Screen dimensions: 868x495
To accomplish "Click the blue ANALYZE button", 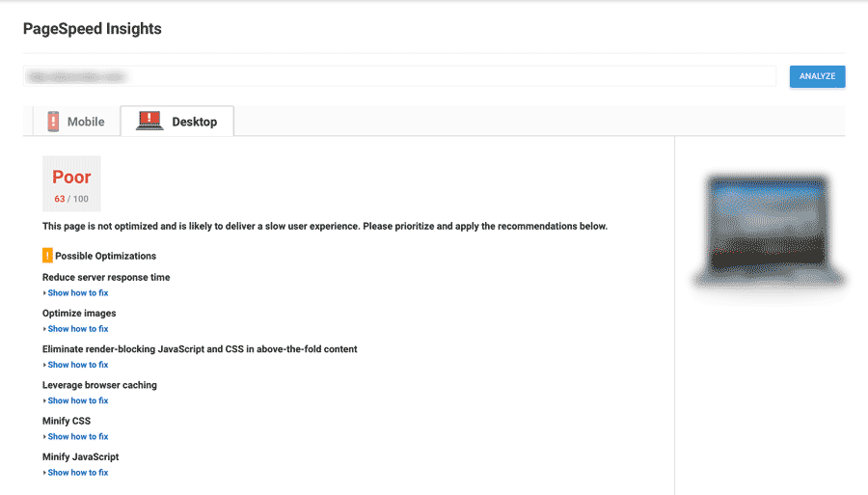I will point(817,76).
